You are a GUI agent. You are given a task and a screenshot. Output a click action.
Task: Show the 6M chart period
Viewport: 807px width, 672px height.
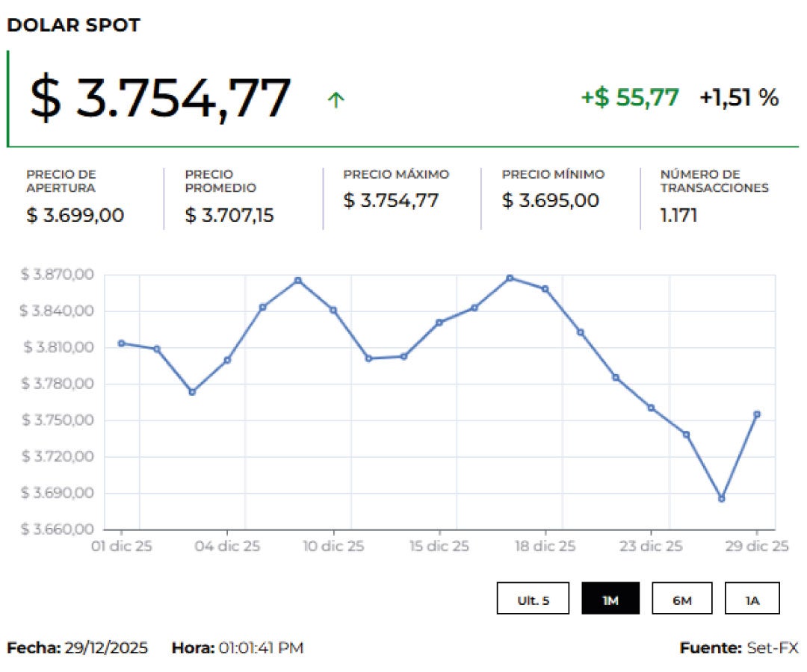tap(681, 598)
